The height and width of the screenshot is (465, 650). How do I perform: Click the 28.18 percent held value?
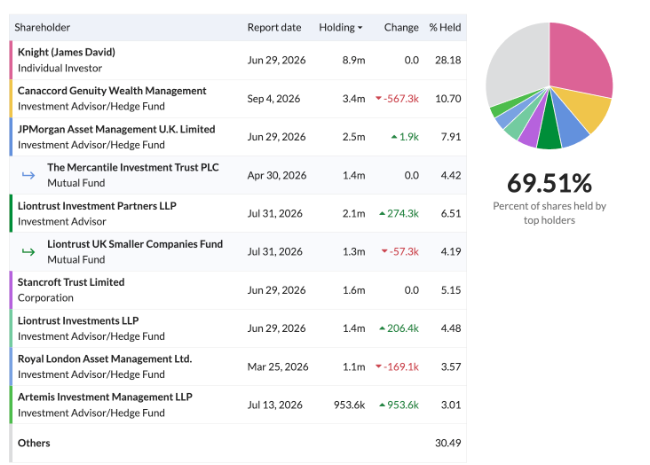tap(448, 60)
